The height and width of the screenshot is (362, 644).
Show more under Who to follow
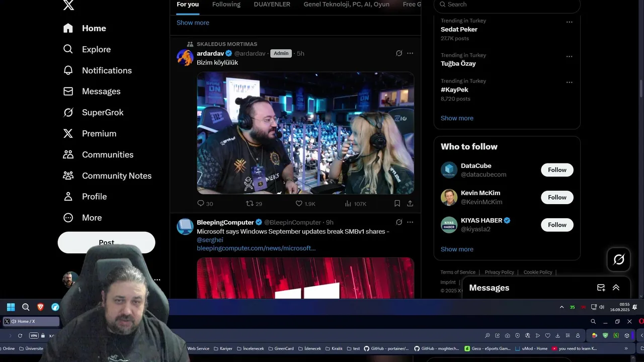pos(457,249)
